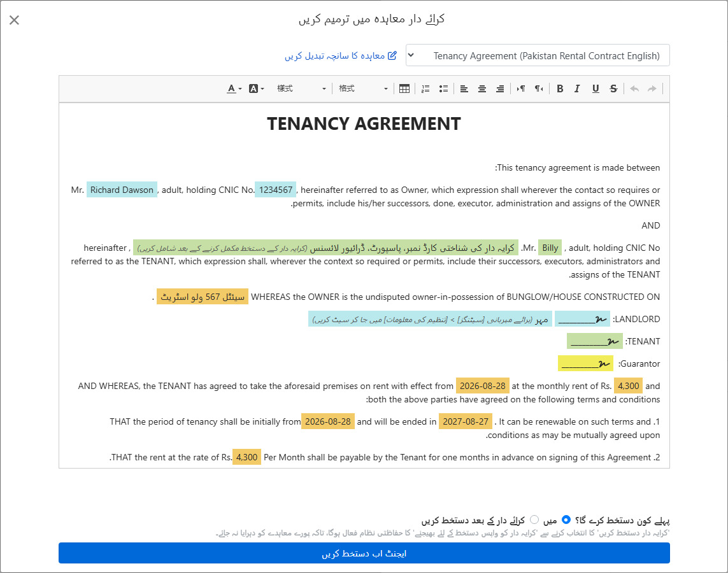Click the Guarantor signature placeholder
Screen dimensions: 728x573
(585, 364)
